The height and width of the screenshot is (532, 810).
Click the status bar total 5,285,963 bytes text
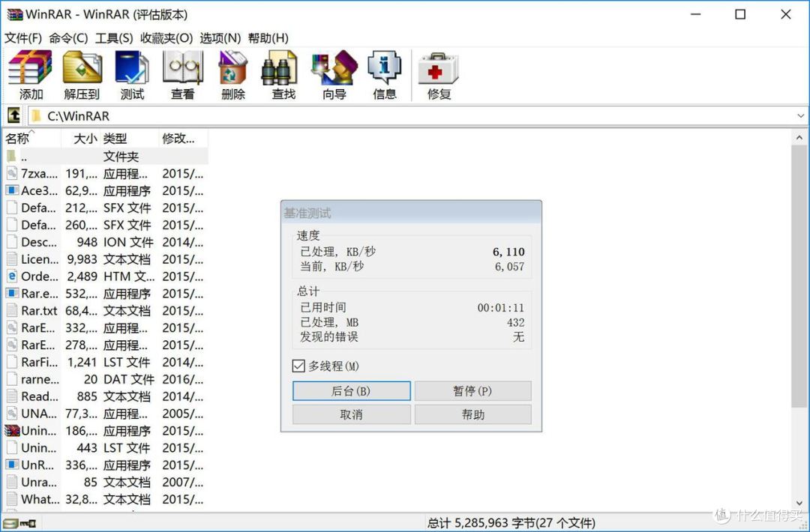(x=511, y=523)
